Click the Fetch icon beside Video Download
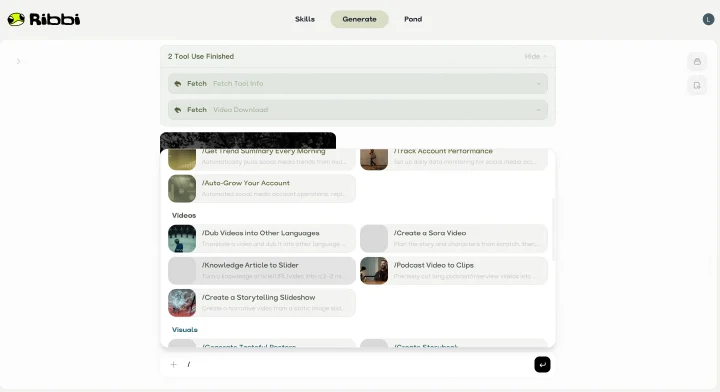The width and height of the screenshot is (720, 392). pyautogui.click(x=178, y=110)
